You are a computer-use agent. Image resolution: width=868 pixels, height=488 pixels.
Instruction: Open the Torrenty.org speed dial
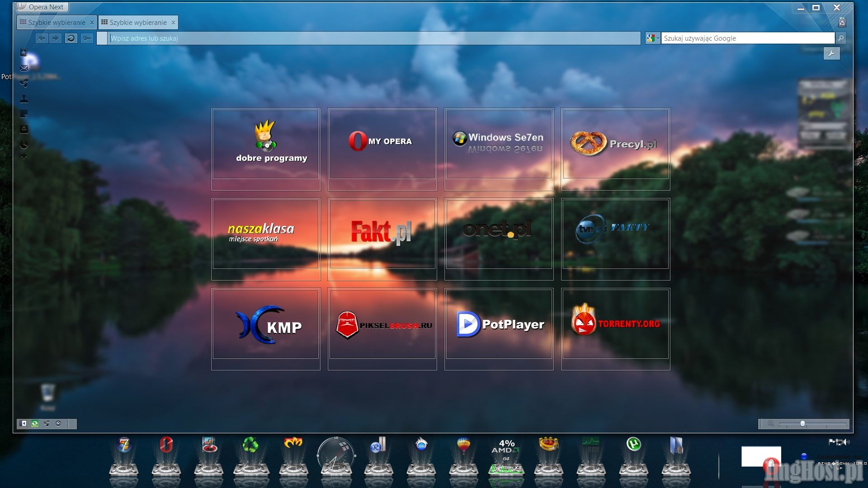click(616, 329)
